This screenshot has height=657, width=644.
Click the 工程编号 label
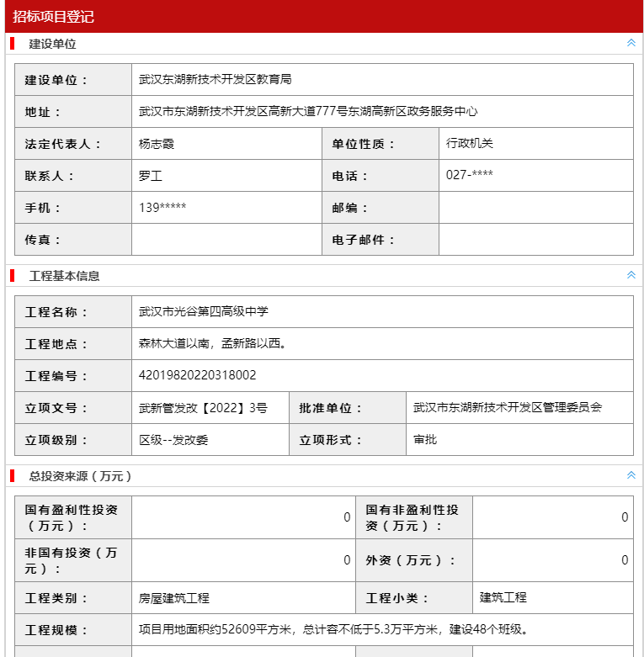[x=56, y=376]
